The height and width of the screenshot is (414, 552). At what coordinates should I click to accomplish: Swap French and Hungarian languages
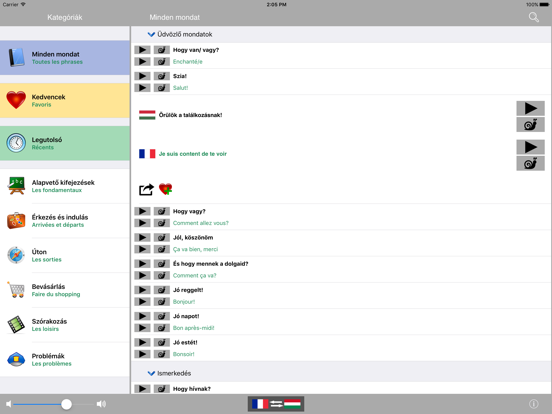coord(276,404)
